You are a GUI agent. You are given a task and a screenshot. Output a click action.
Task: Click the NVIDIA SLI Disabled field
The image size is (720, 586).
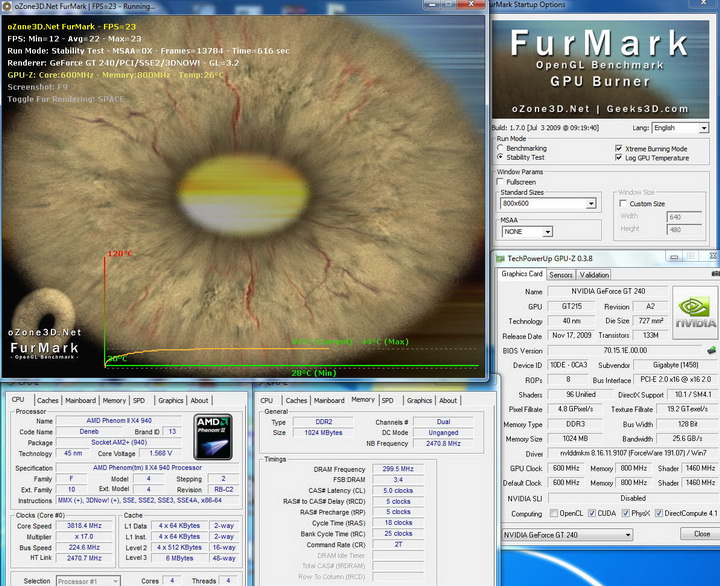[633, 498]
